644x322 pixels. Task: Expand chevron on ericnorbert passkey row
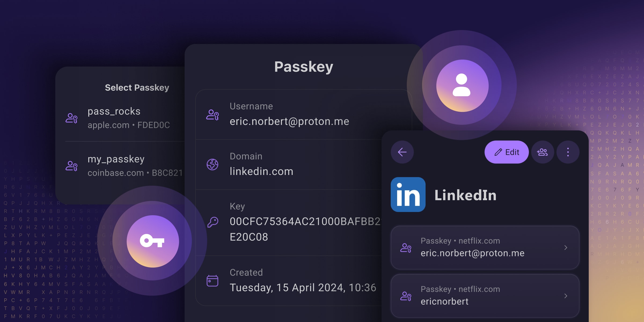click(x=566, y=296)
